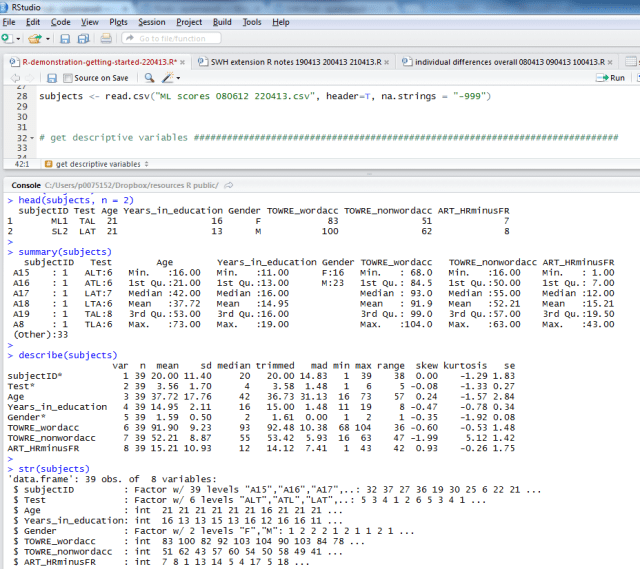
Task: Click the New File icon
Action: (6, 38)
